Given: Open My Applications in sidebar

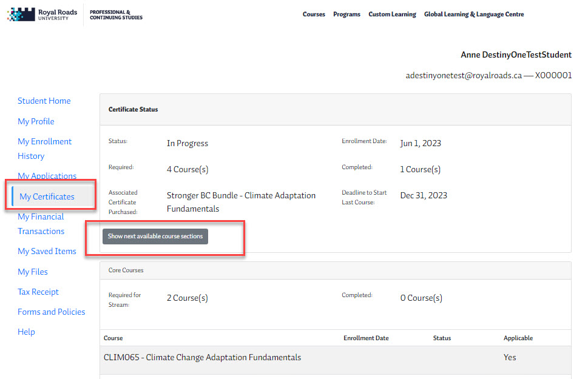Looking at the screenshot, I should [x=47, y=175].
